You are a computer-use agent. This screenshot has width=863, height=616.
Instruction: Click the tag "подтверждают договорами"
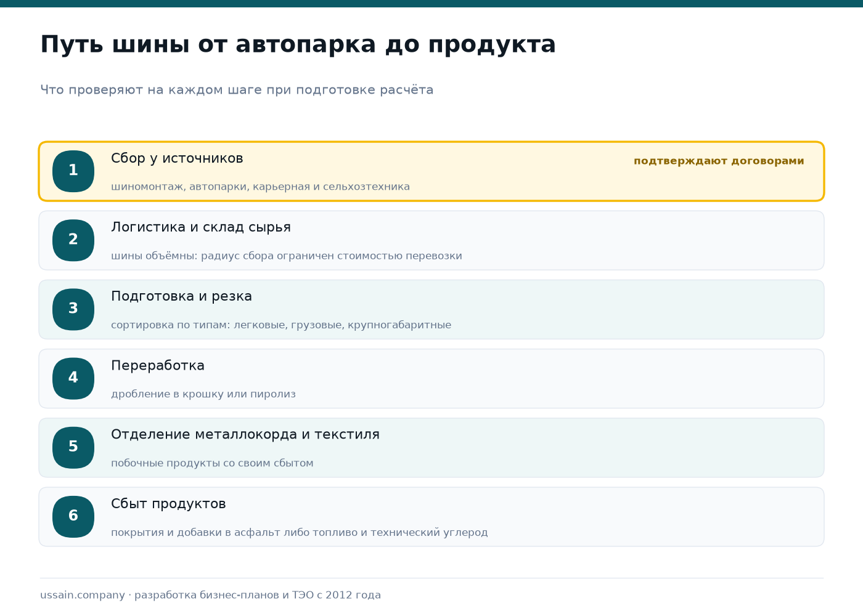pyautogui.click(x=719, y=161)
